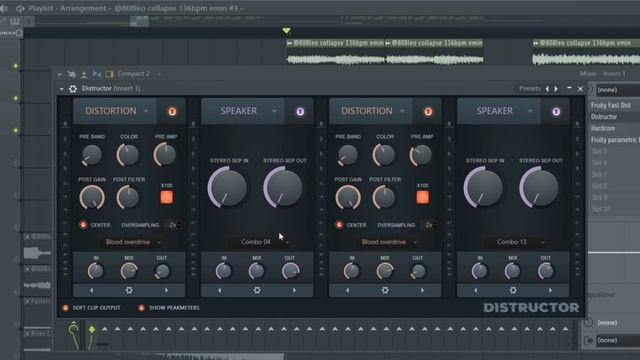This screenshot has width=640, height=360.
Task: Open Compact 2 mixer layout menu
Action: coord(134,74)
